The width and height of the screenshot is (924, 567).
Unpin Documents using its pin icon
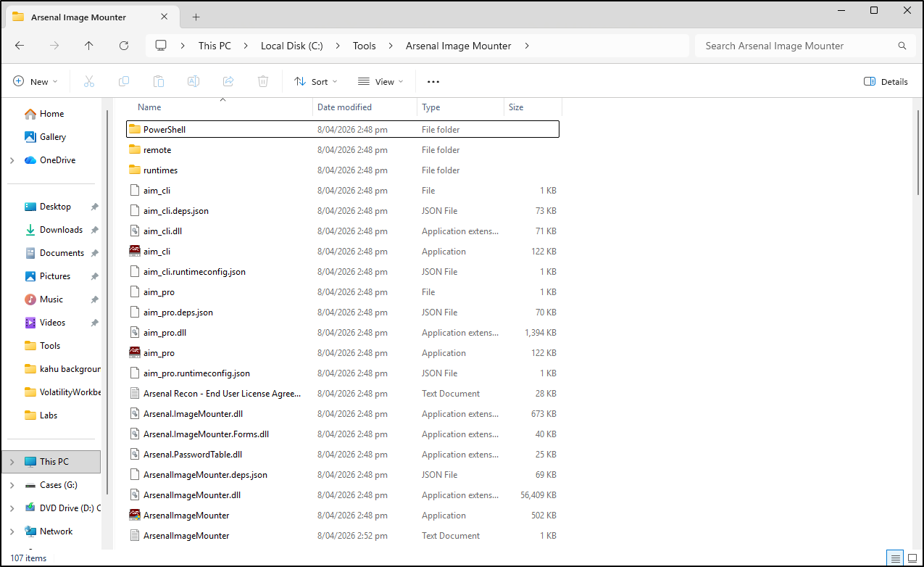94,253
